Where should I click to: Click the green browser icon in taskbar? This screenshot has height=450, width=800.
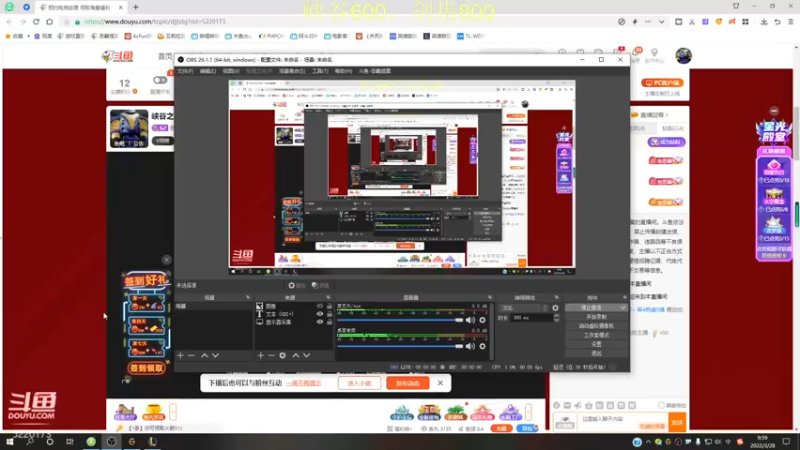[91, 442]
